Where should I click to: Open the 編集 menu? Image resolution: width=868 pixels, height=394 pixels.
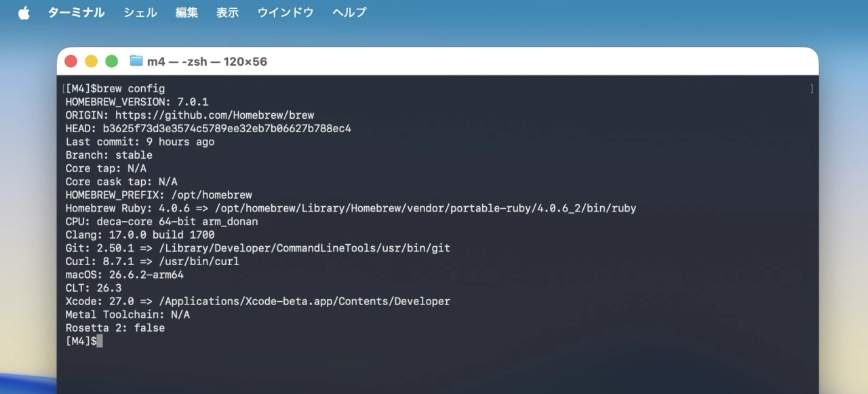186,12
